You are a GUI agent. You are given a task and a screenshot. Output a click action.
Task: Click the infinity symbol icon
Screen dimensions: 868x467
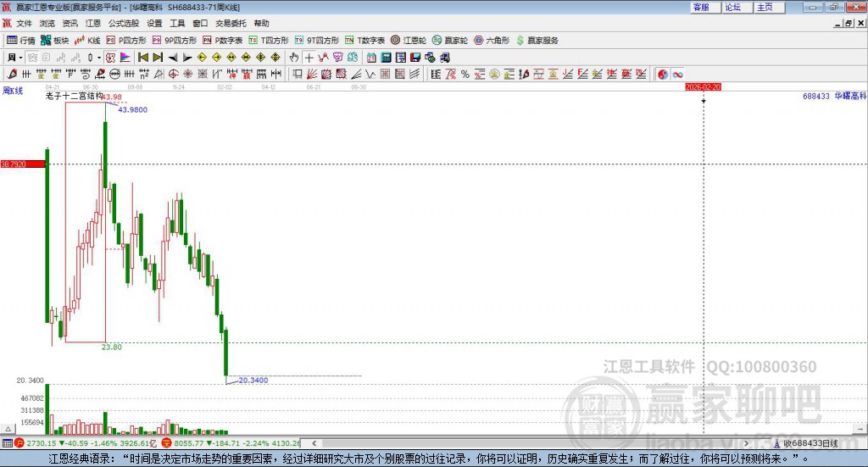click(677, 74)
